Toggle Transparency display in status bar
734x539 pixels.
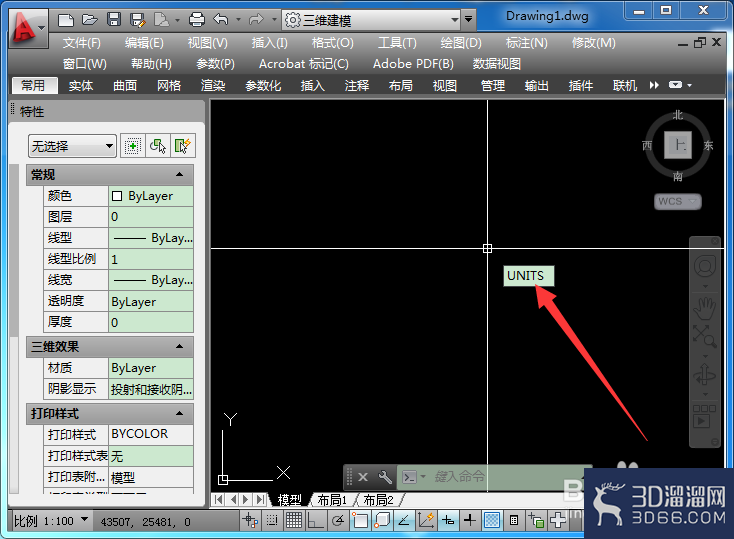[492, 520]
